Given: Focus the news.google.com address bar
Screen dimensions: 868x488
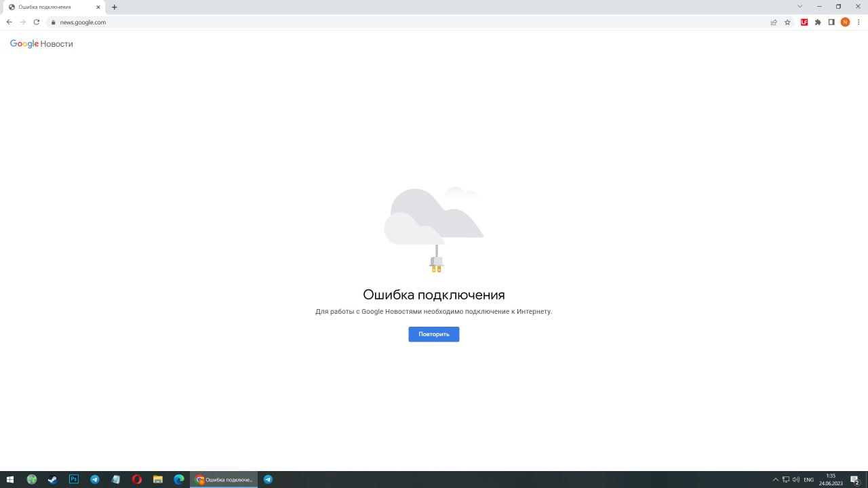Looking at the screenshot, I should coord(407,22).
